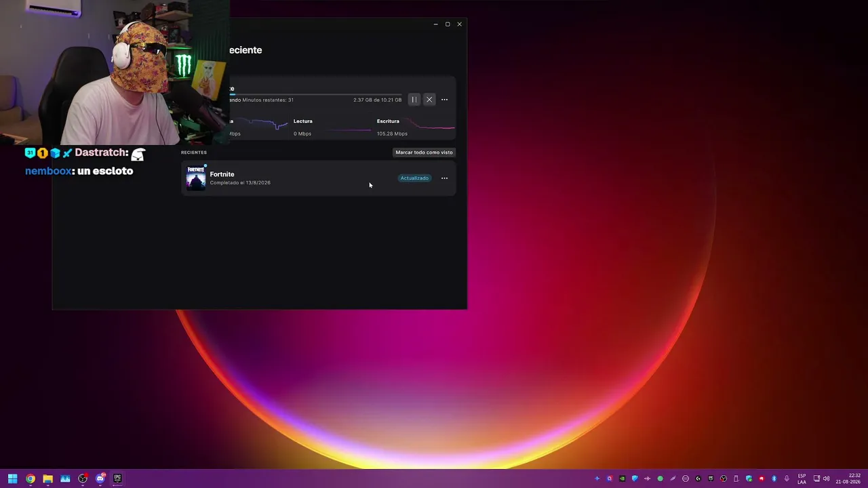Viewport: 868px width, 488px height.
Task: Click the "0 Mbps" read speed value
Action: pyautogui.click(x=302, y=134)
